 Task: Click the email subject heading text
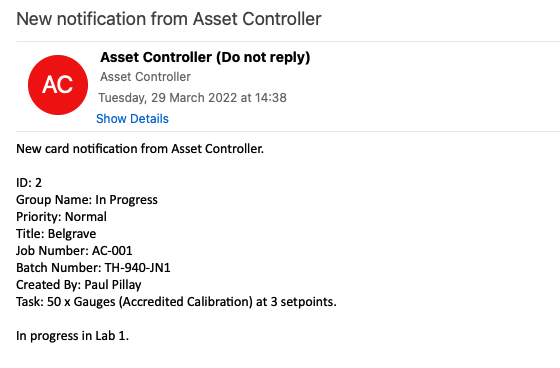tap(169, 19)
